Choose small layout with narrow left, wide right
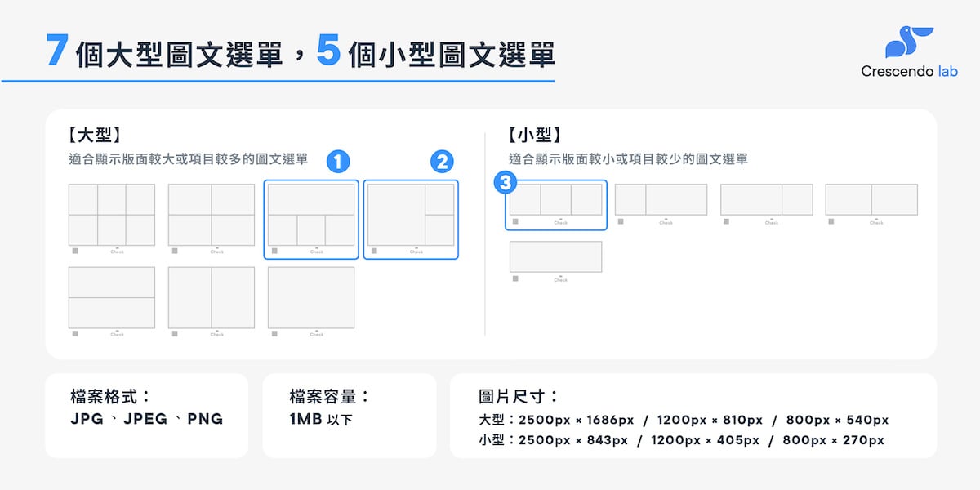980x490 pixels. 661,199
